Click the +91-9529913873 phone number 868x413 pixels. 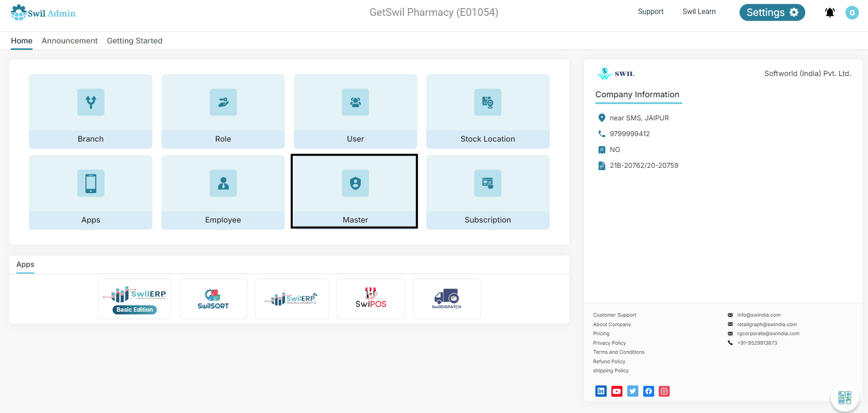point(757,343)
